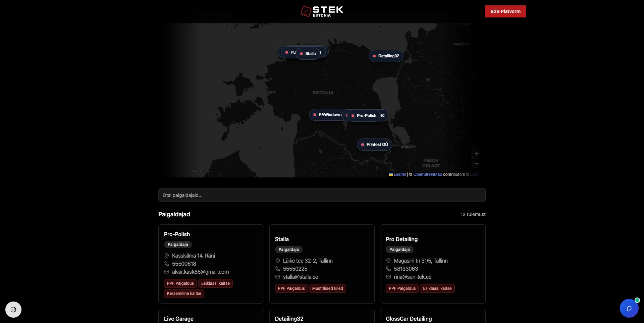The image size is (644, 323).
Task: Click the STEK Estonia logo
Action: (x=322, y=11)
